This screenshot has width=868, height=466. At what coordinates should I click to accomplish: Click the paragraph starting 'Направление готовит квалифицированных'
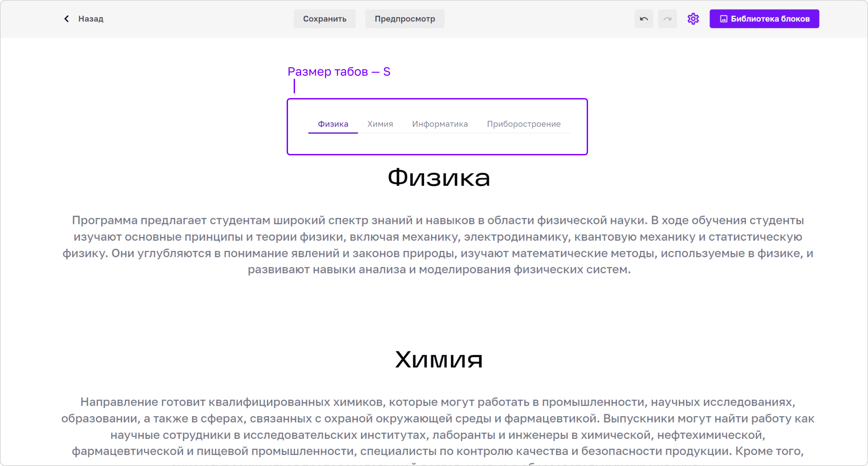[438, 430]
